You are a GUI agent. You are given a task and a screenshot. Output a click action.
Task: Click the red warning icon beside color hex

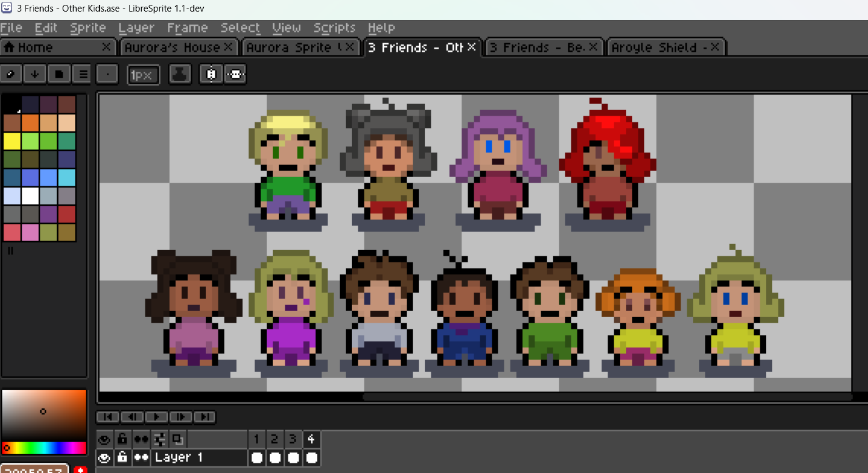click(80, 470)
